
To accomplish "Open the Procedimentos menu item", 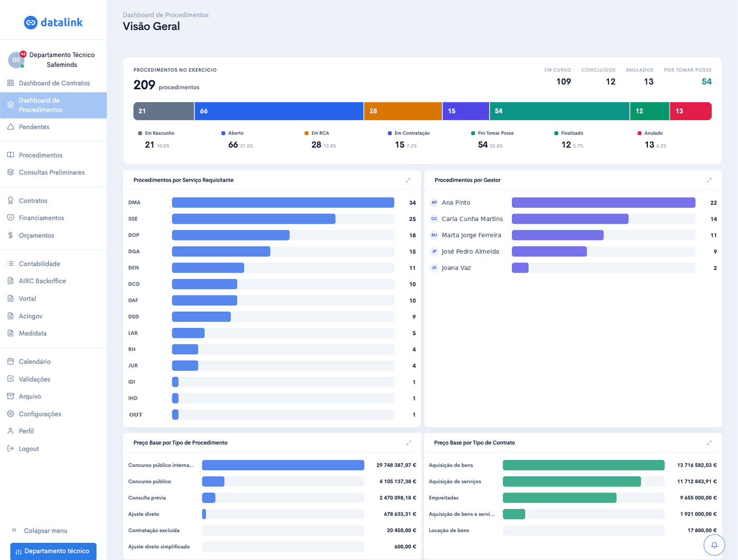I will pos(53,155).
